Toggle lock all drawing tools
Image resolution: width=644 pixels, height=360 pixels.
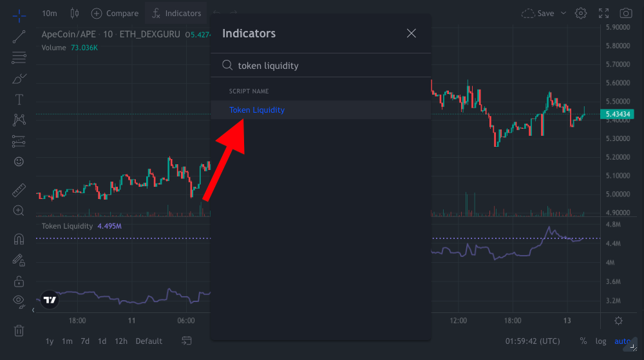click(x=19, y=281)
